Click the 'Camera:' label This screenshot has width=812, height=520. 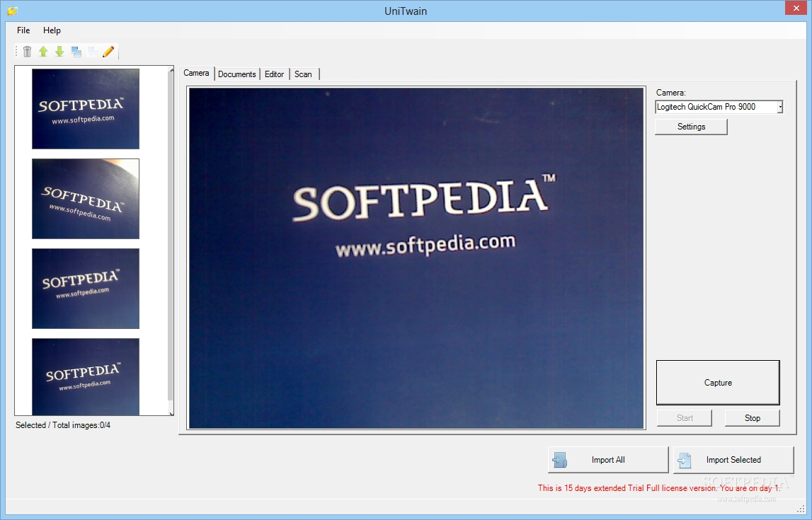670,93
